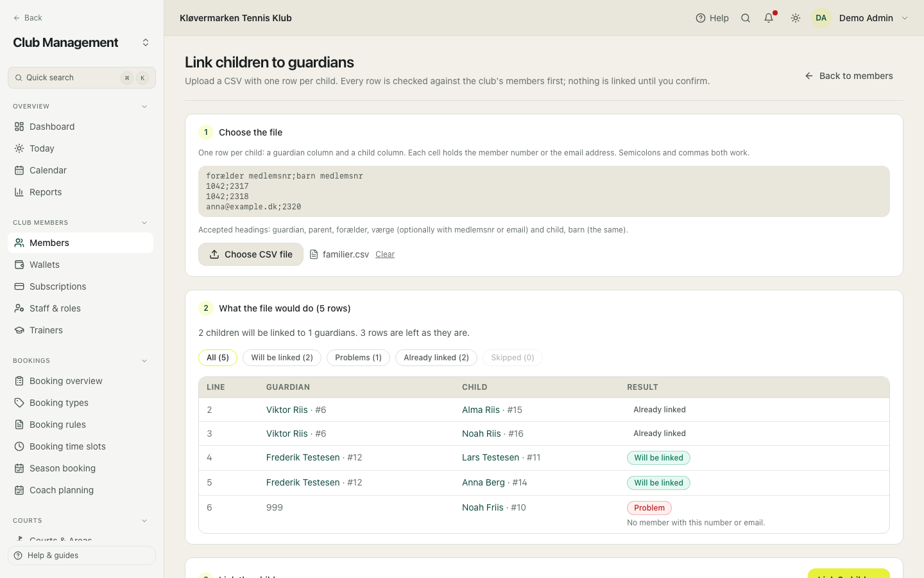The image size is (924, 578).
Task: Collapse the Club Members sidebar section
Action: (x=144, y=223)
